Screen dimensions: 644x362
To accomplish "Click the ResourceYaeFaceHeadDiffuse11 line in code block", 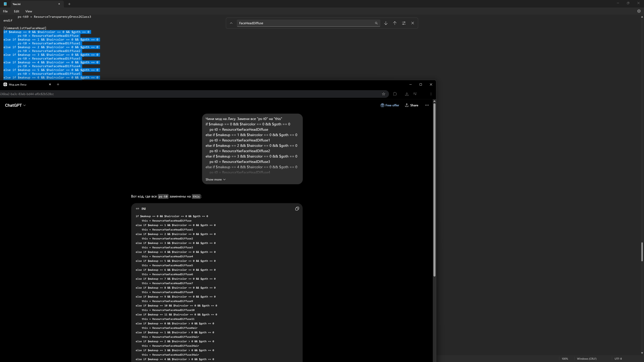I will click(x=168, y=319).
